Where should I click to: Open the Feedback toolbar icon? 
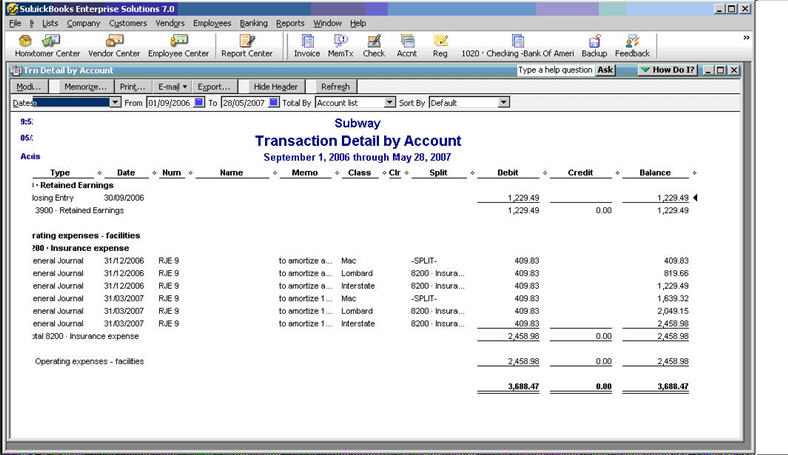632,45
